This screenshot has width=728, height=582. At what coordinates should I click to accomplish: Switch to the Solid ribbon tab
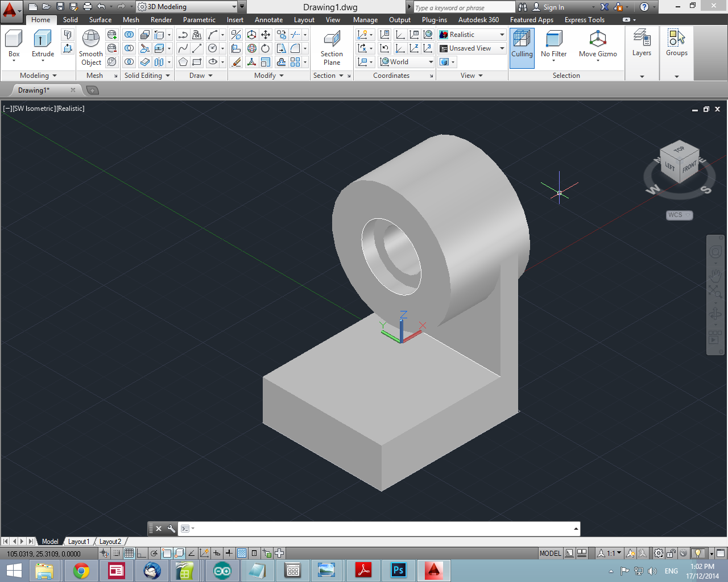tap(70, 19)
